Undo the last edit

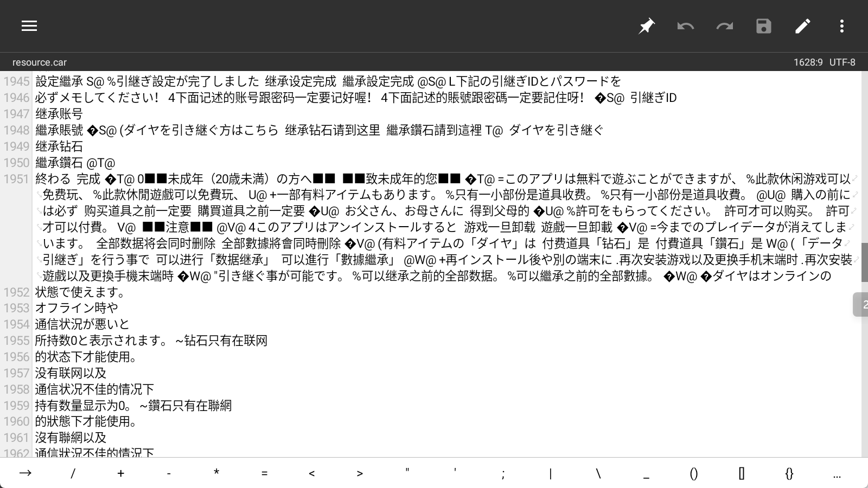tap(685, 25)
